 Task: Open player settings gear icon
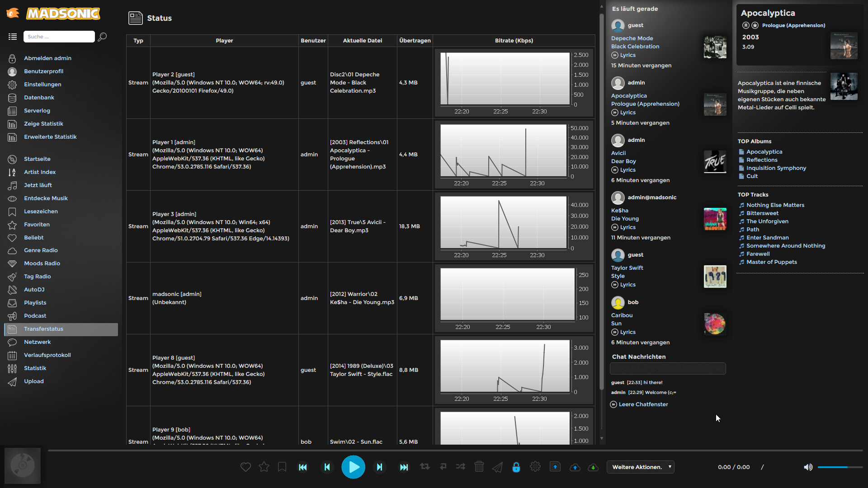click(535, 467)
